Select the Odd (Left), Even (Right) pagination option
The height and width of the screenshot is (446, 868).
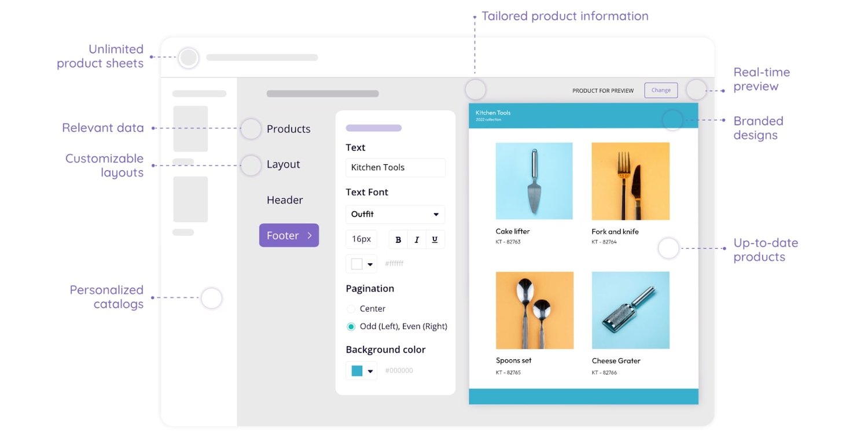pyautogui.click(x=351, y=326)
